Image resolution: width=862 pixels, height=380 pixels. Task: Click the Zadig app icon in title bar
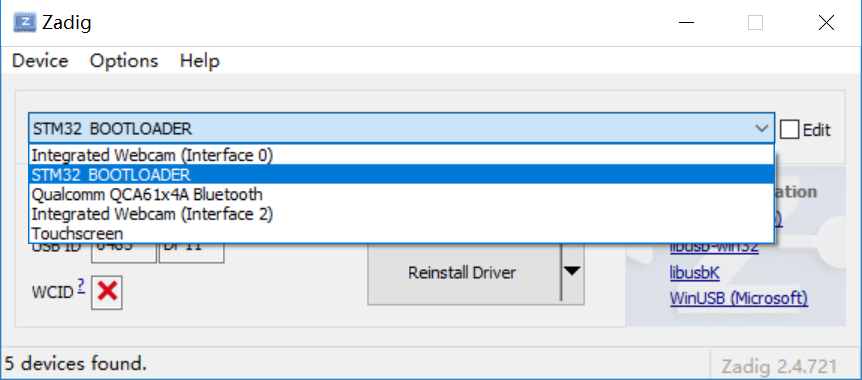pos(25,23)
